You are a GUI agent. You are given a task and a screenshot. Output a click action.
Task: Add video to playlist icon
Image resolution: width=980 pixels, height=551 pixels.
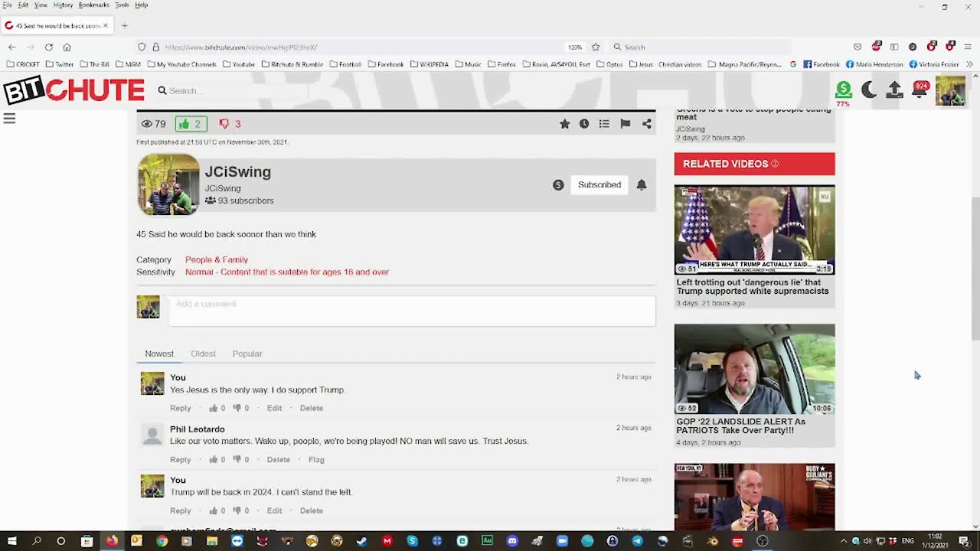[604, 124]
